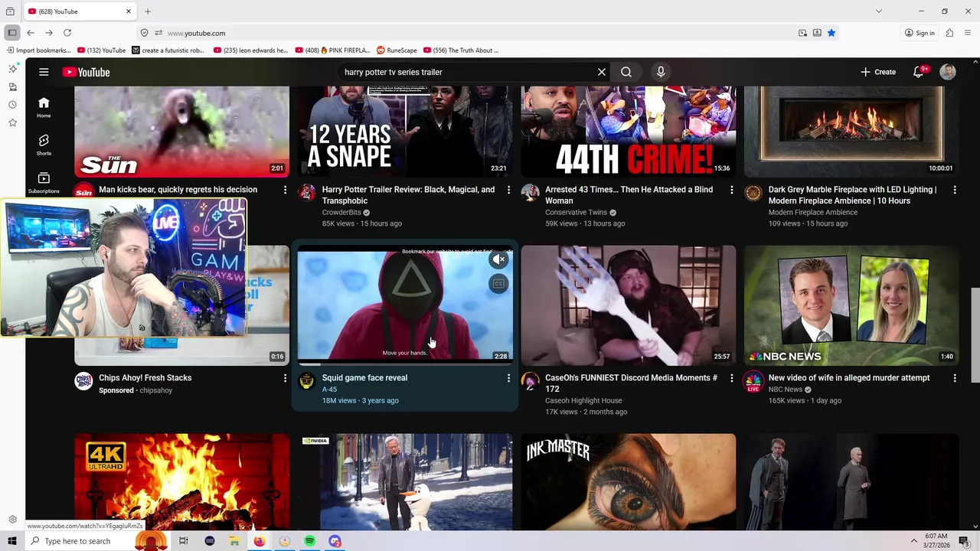The width and height of the screenshot is (980, 551).
Task: Visit the Conservative Twins channel link
Action: (x=576, y=213)
